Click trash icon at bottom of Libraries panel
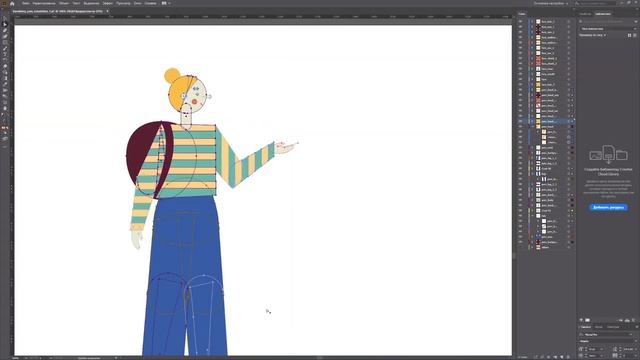 click(x=633, y=320)
